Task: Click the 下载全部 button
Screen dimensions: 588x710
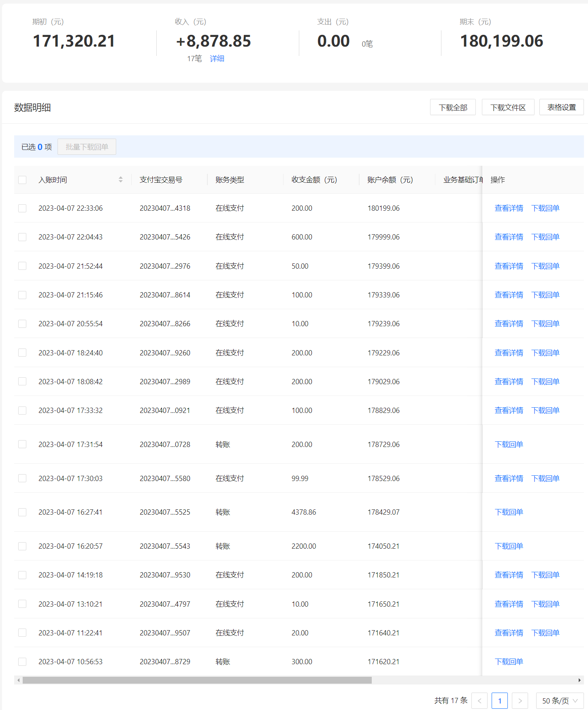Action: [453, 107]
